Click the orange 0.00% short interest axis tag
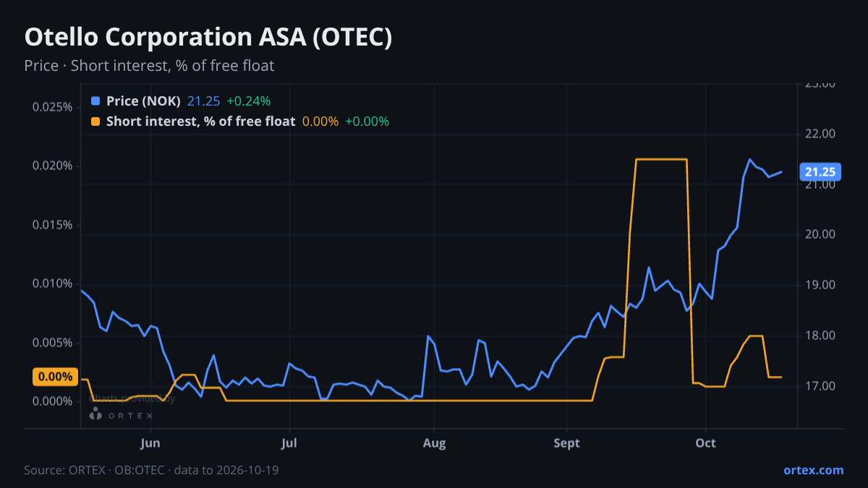 [55, 377]
